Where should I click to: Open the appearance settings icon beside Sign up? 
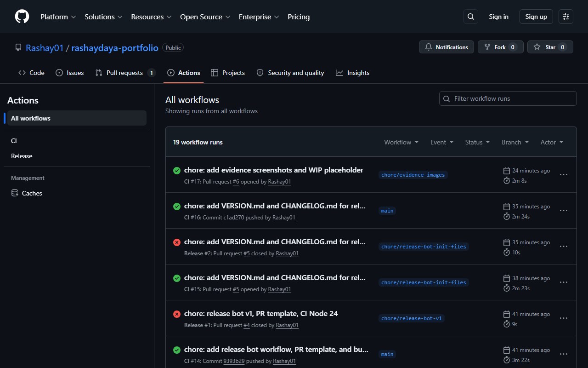click(x=566, y=17)
